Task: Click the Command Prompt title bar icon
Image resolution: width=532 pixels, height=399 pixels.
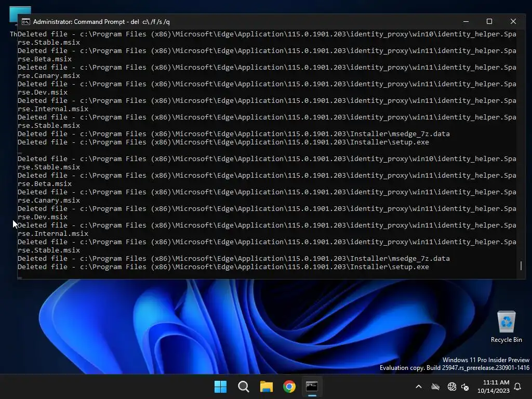Action: click(x=26, y=22)
